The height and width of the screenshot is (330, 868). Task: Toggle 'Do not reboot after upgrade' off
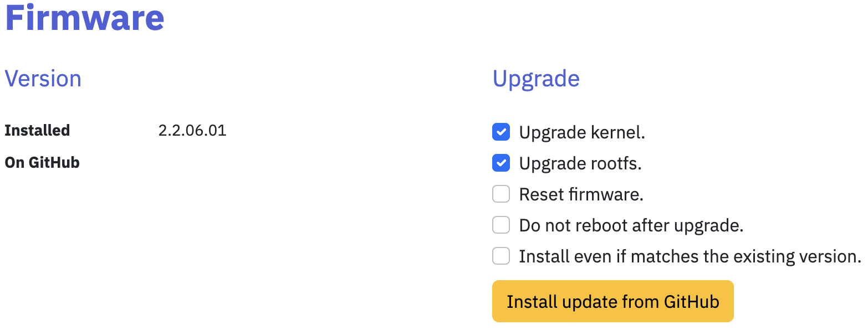[501, 225]
